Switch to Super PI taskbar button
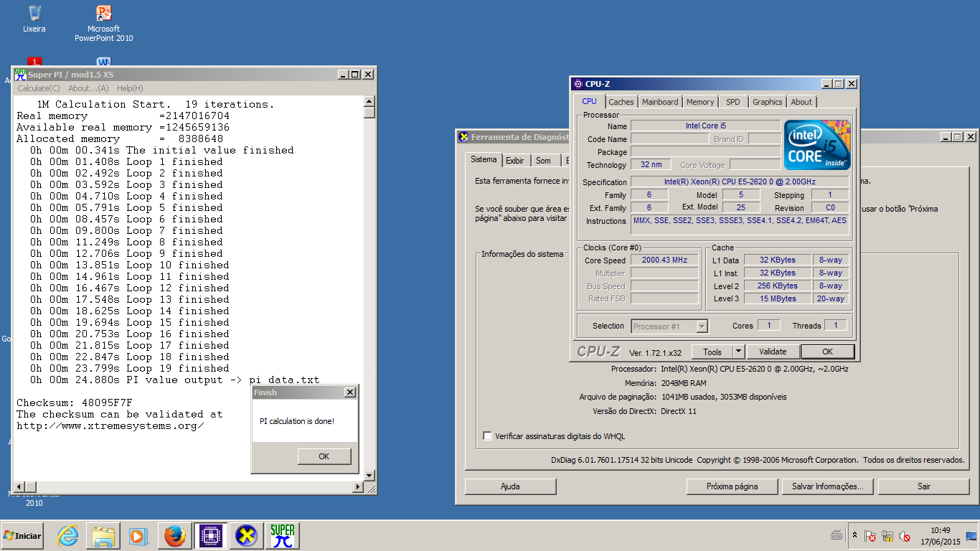 tap(282, 536)
